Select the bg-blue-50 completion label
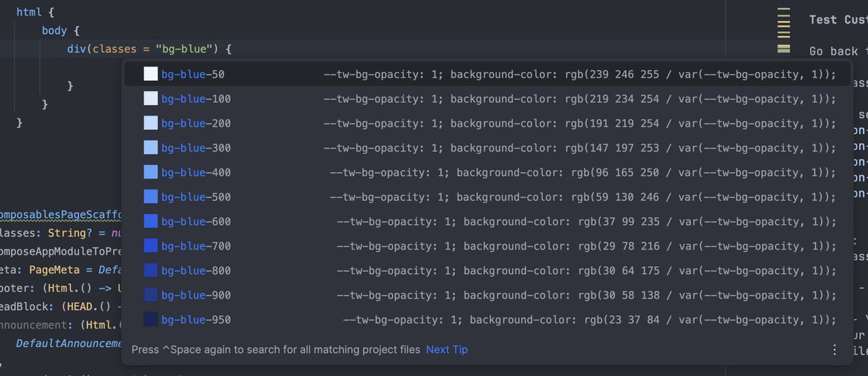 (x=192, y=74)
